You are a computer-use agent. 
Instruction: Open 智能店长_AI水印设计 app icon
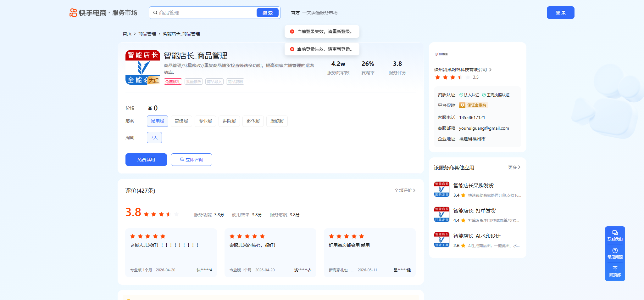point(442,240)
